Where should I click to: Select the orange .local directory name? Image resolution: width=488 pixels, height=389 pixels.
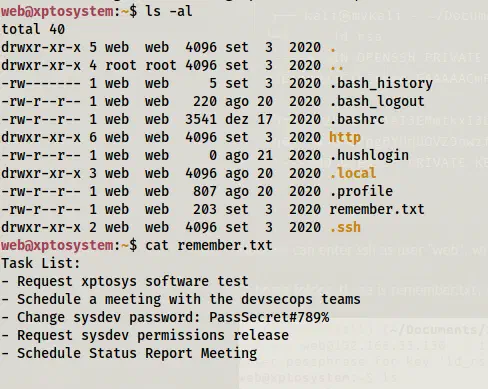point(353,173)
